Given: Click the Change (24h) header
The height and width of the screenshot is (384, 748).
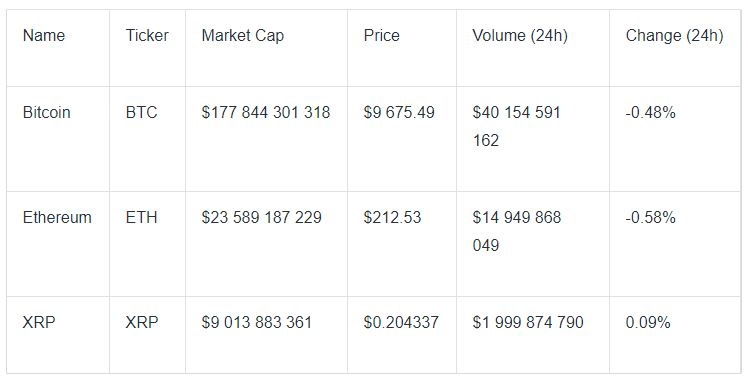Looking at the screenshot, I should (675, 36).
